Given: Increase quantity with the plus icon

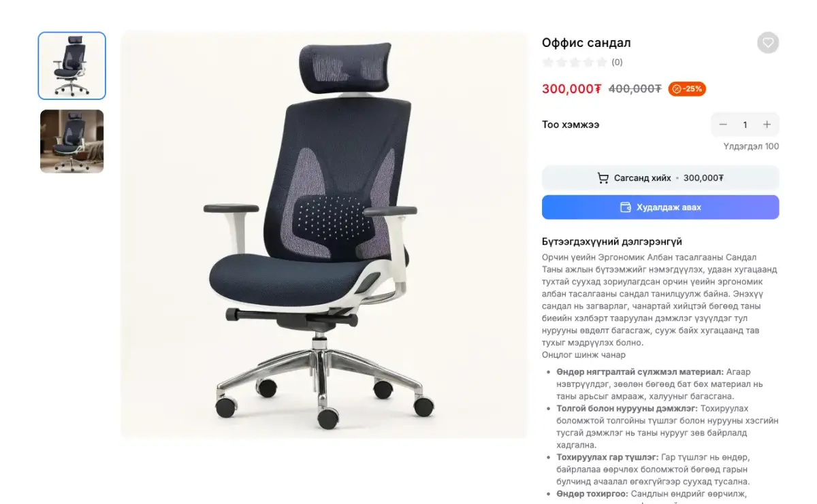Looking at the screenshot, I should (767, 124).
